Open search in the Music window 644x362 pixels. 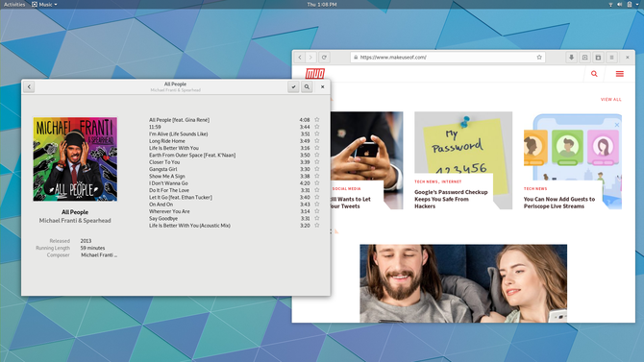click(307, 86)
